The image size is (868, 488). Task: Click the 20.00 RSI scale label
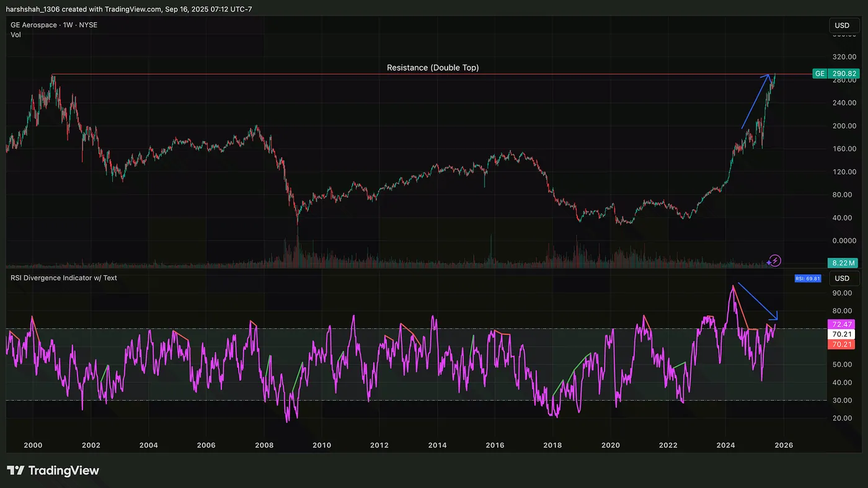[x=842, y=418]
